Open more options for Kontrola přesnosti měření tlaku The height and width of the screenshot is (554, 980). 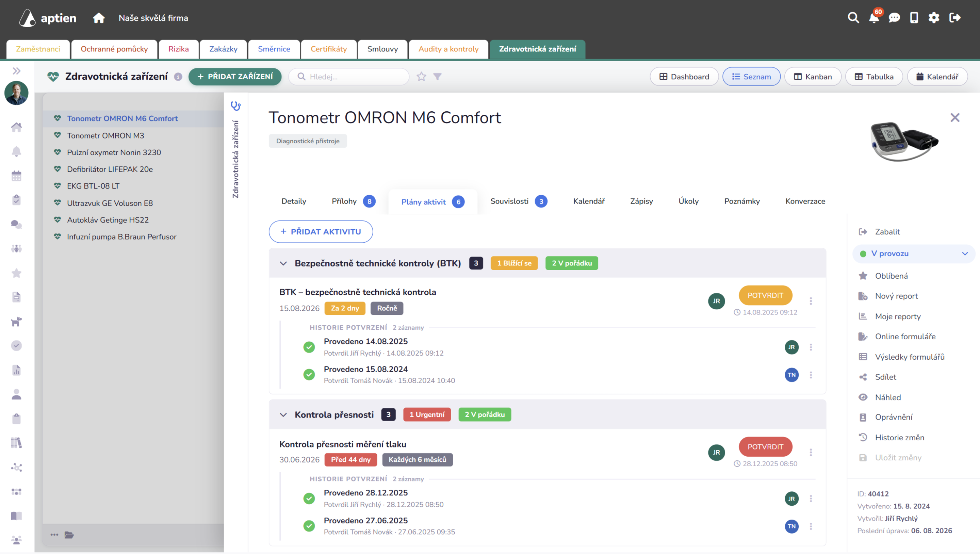tap(811, 452)
